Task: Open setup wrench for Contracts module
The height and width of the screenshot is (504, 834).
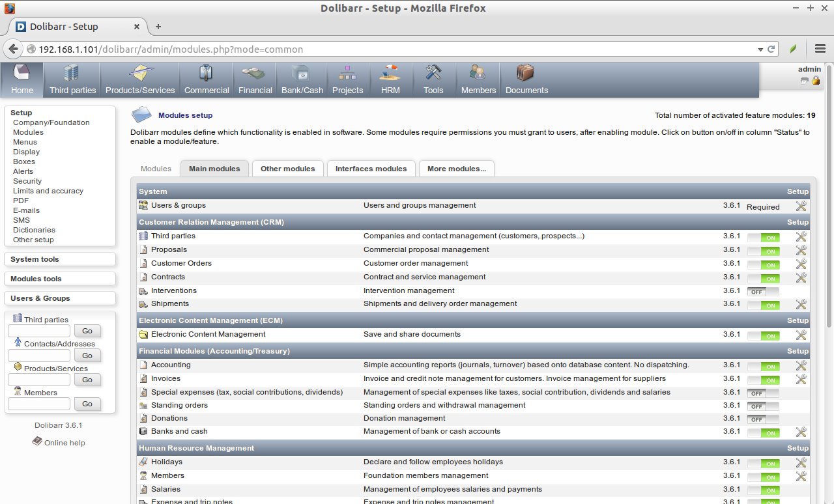Action: 801,277
